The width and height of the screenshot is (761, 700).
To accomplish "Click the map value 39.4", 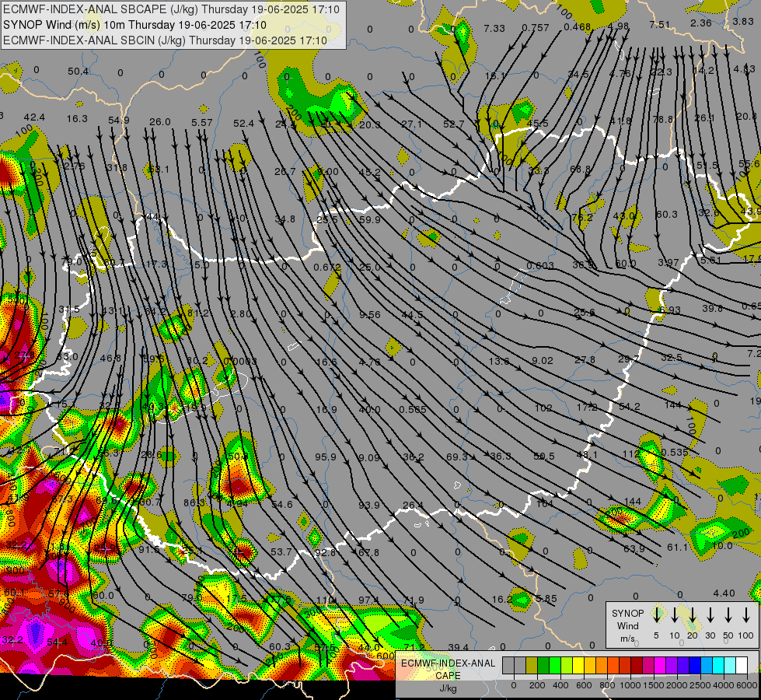I will pos(458,647).
